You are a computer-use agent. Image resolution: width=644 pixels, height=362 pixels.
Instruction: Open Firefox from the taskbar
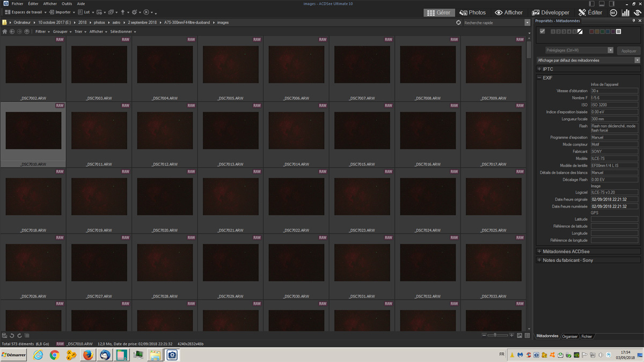[88, 355]
